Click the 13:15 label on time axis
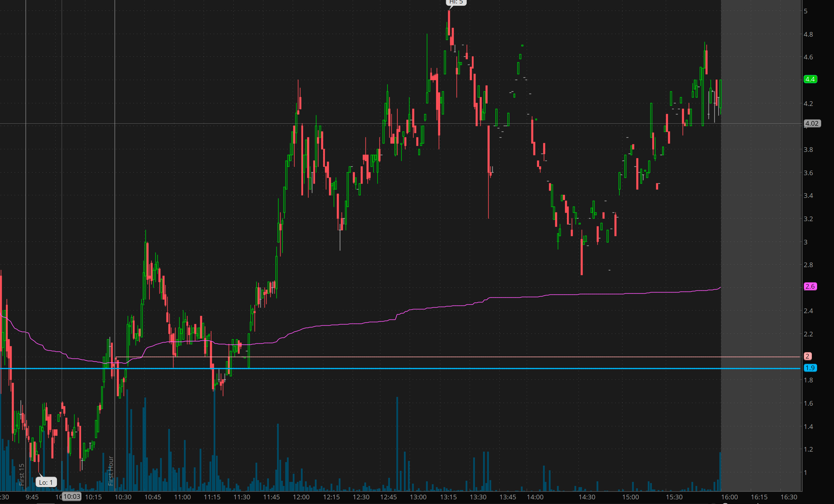Viewport: 834px width, 504px height. (x=448, y=497)
